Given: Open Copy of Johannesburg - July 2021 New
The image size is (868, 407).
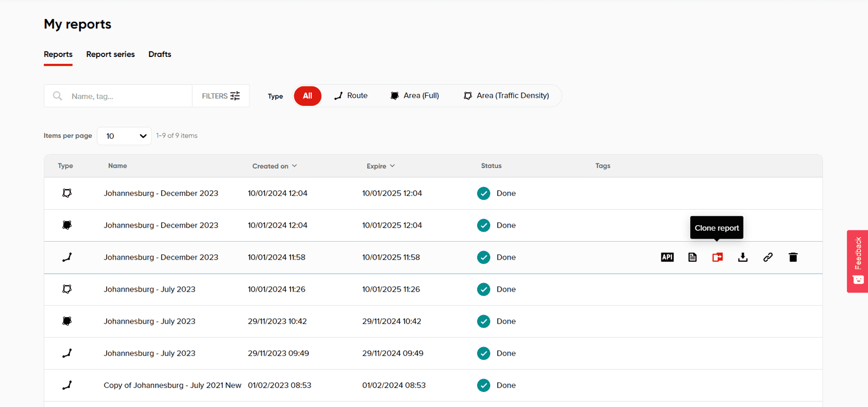Looking at the screenshot, I should coord(172,385).
